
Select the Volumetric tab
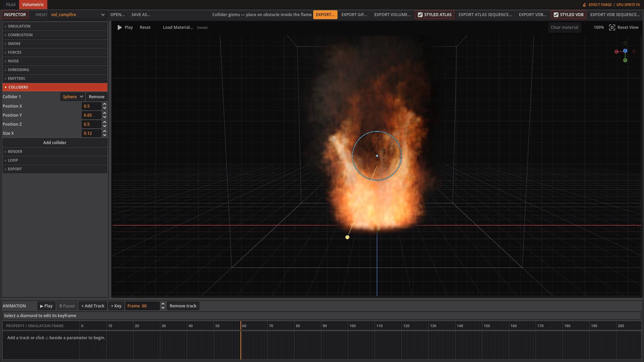[x=33, y=5]
